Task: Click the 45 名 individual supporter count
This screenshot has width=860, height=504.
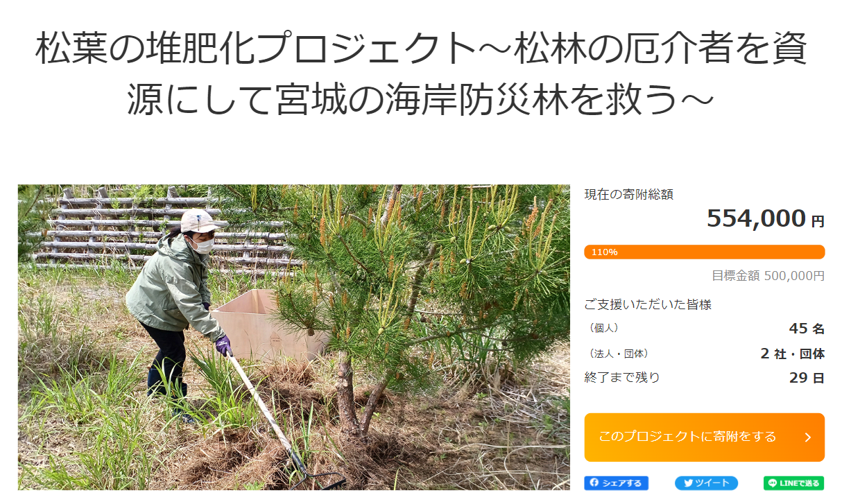Action: click(x=807, y=329)
